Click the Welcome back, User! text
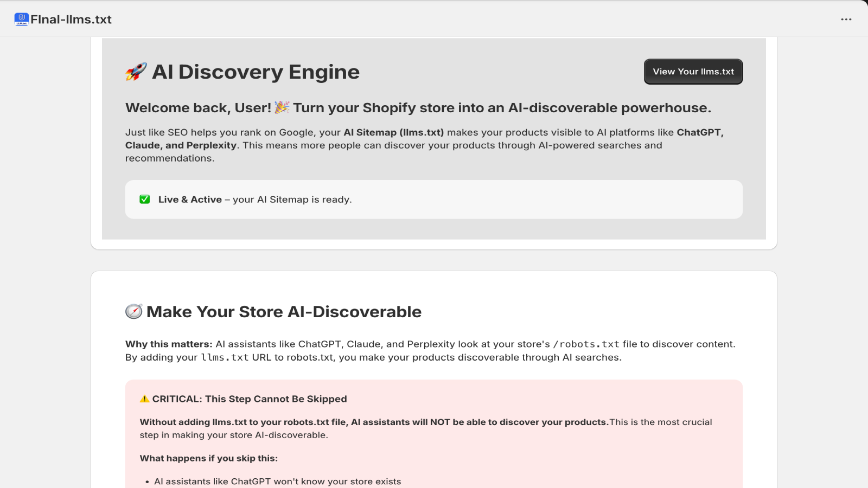 pos(198,108)
